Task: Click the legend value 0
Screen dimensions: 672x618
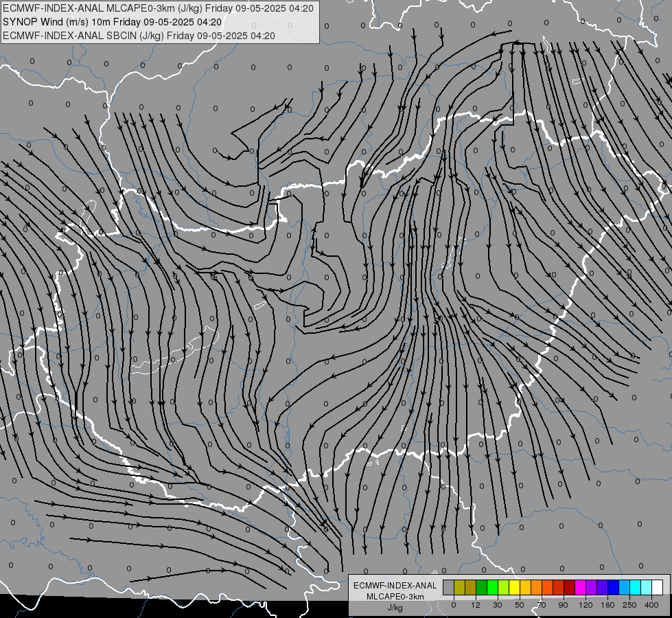Action: 454,605
